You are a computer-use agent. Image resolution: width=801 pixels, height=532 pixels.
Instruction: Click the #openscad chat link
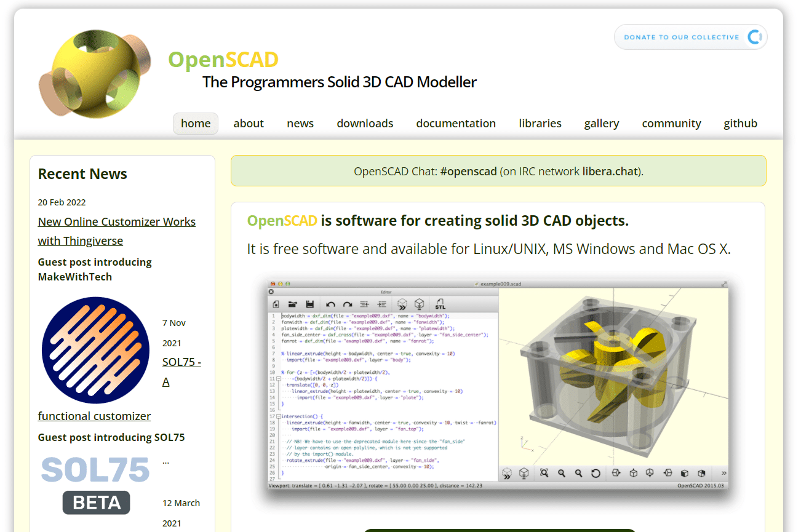point(469,171)
